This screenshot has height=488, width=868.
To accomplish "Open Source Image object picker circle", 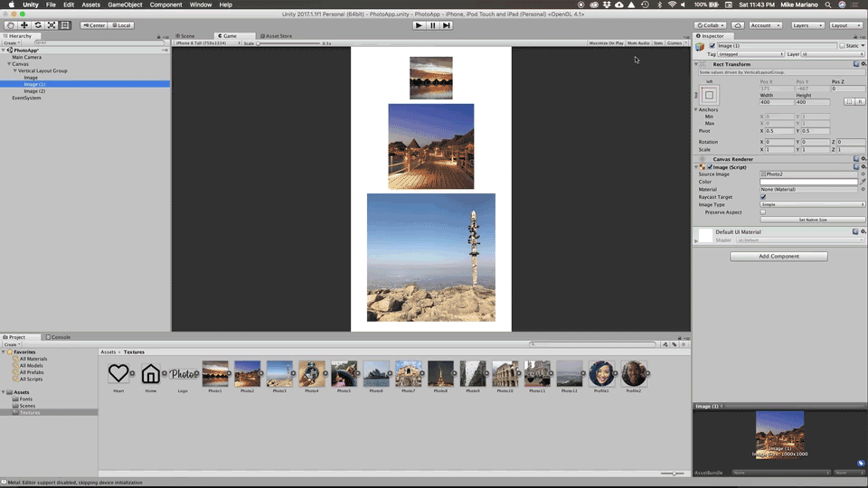I will tap(863, 174).
